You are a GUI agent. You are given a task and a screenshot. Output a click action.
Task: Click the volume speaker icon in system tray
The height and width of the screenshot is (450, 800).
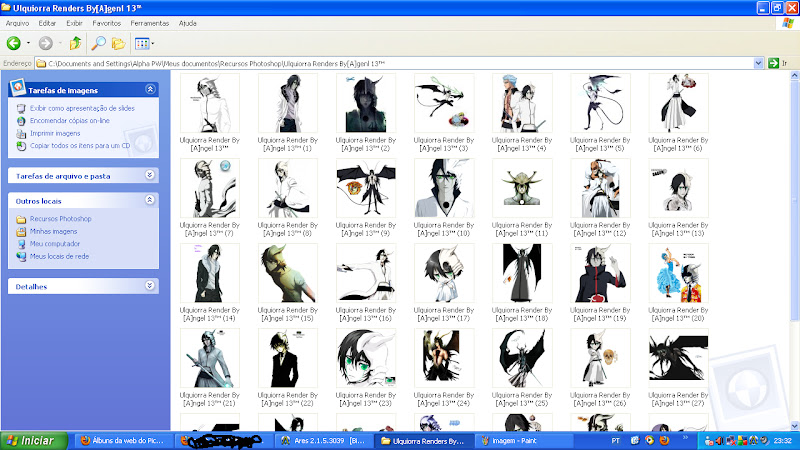719,441
